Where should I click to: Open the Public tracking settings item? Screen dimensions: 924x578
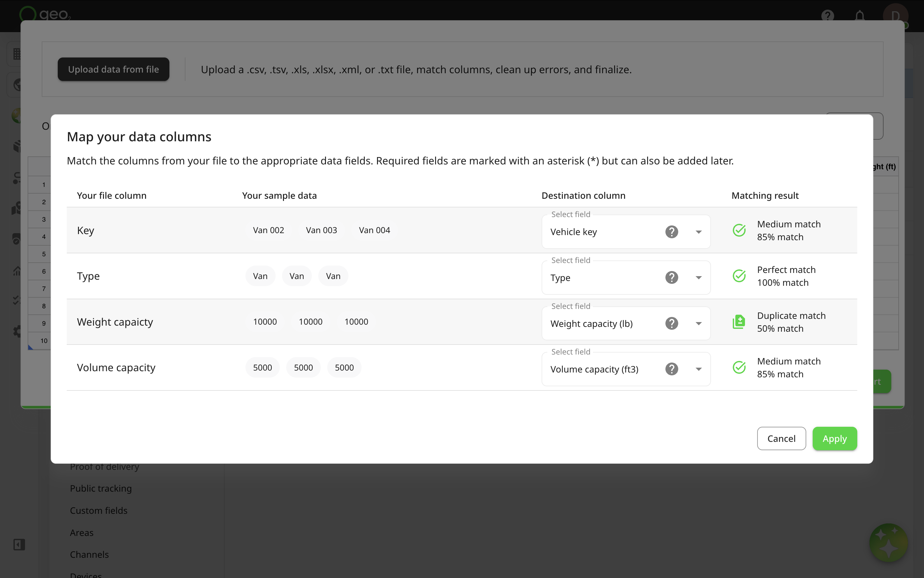pyautogui.click(x=101, y=488)
